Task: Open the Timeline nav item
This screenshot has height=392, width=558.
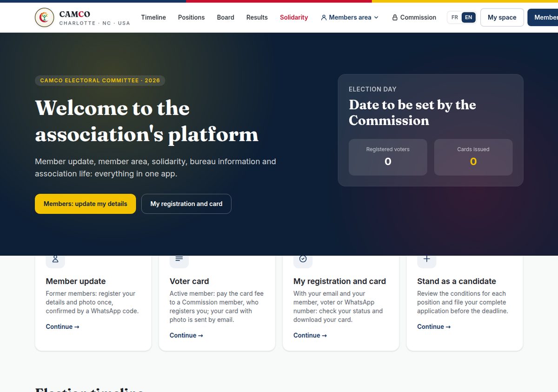Action: (x=153, y=18)
